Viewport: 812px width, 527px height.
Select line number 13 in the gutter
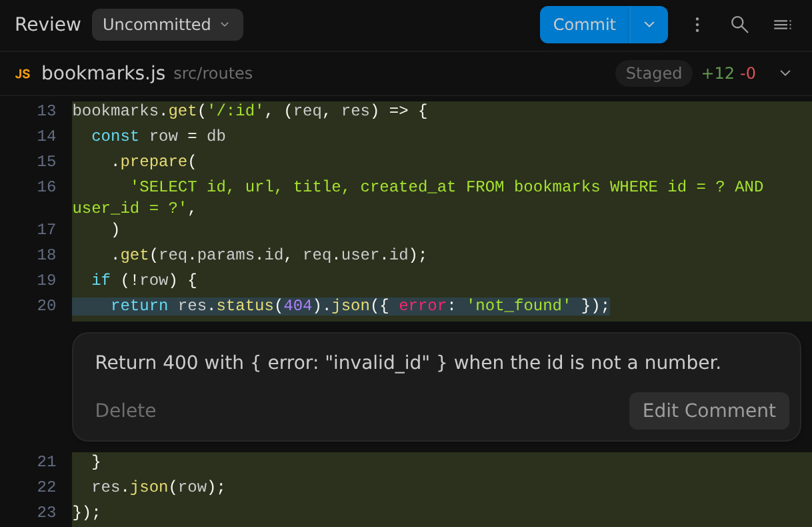(x=47, y=111)
